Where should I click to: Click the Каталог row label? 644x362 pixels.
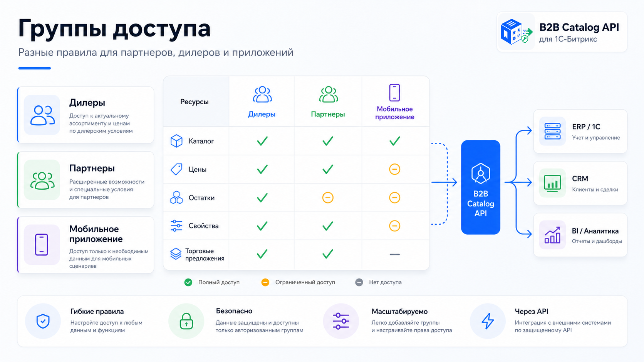click(x=201, y=141)
